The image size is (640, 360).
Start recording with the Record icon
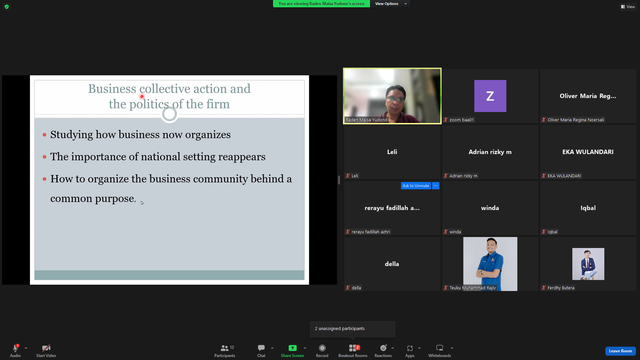pyautogui.click(x=322, y=348)
